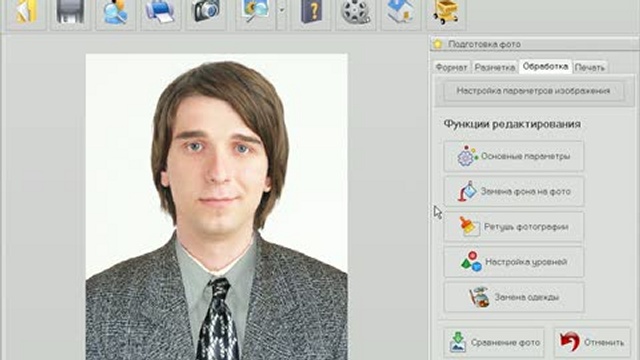Viewport: 640px width, 360px height.
Task: Switch to the Печать tab
Action: (589, 67)
